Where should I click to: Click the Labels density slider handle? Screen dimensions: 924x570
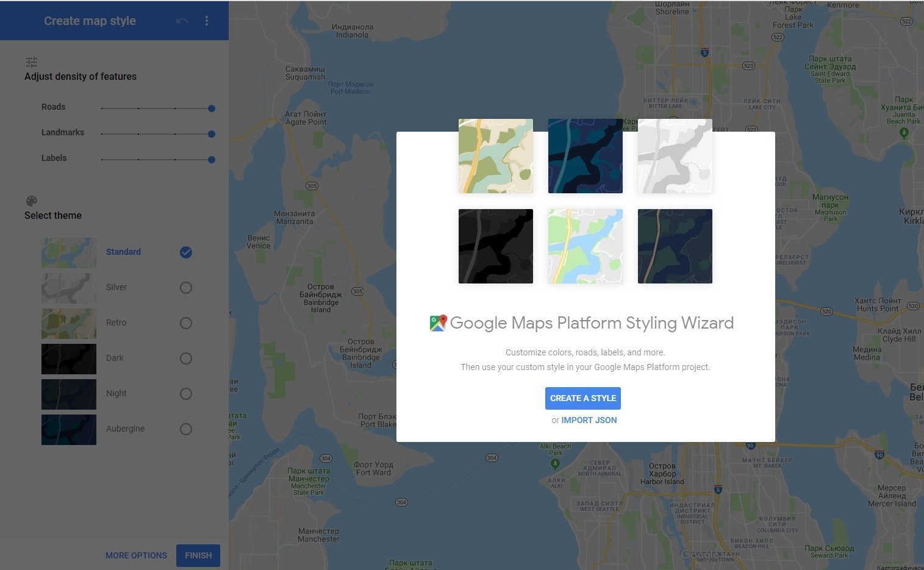click(212, 160)
